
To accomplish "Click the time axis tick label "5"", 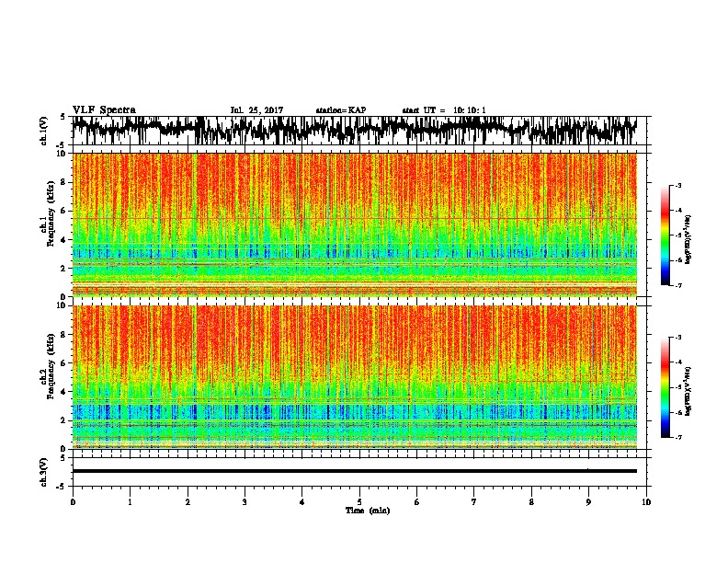I will click(359, 502).
